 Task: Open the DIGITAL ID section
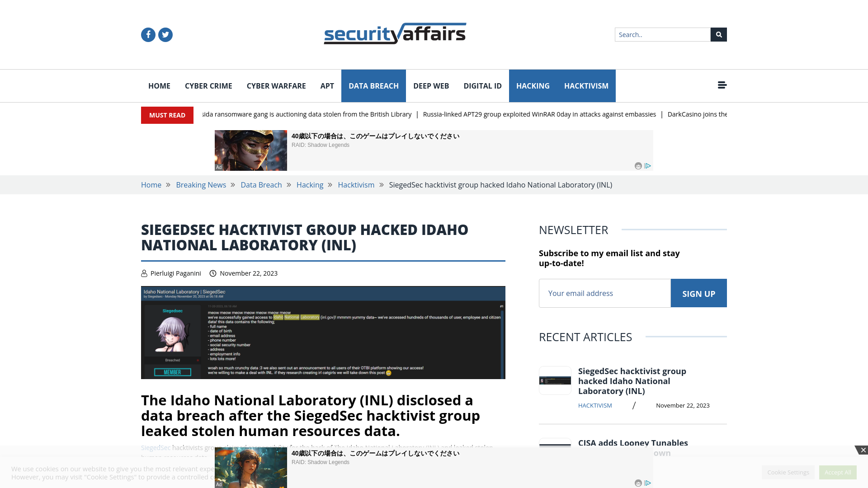pos(482,86)
